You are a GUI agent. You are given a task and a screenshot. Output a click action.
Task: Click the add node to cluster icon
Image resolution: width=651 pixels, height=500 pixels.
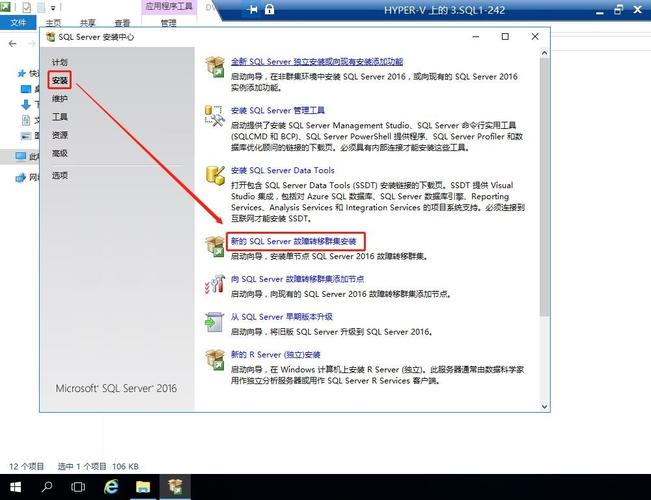(x=215, y=284)
